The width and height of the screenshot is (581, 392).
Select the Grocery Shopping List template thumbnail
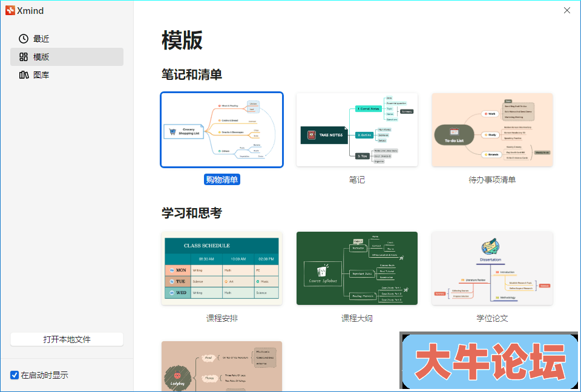pyautogui.click(x=222, y=129)
